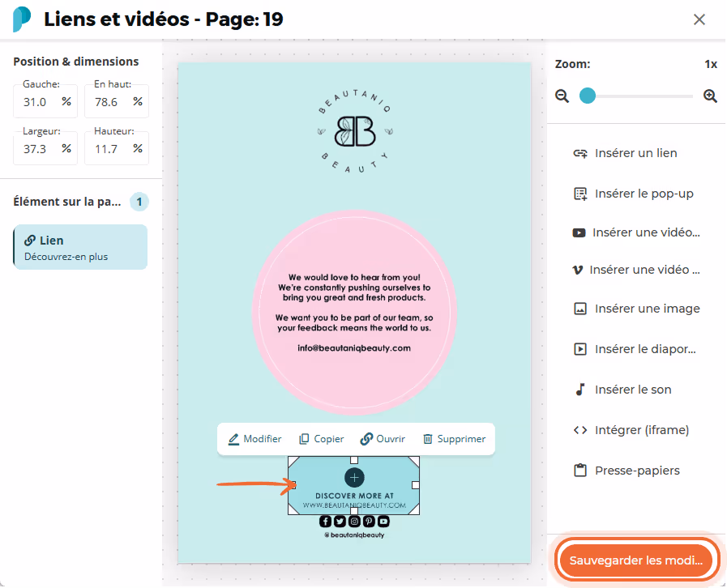The height and width of the screenshot is (588, 727).
Task: Choose Insérer une image option
Action: 635,309
